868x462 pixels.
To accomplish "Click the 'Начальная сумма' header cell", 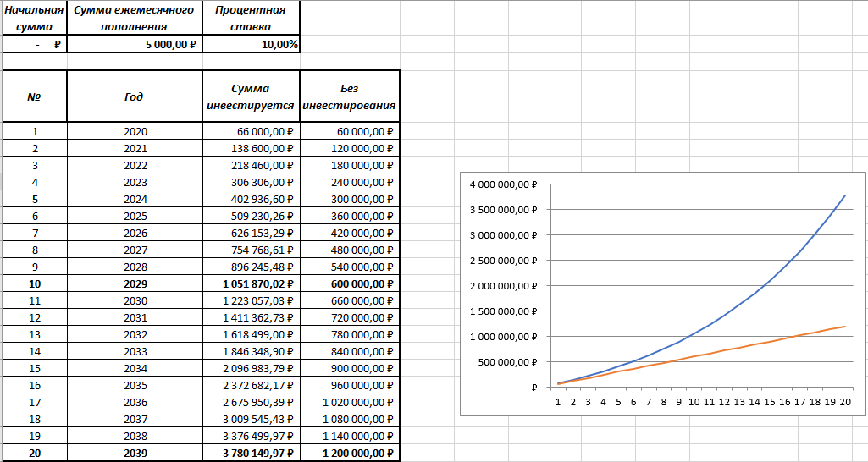I will (35, 19).
